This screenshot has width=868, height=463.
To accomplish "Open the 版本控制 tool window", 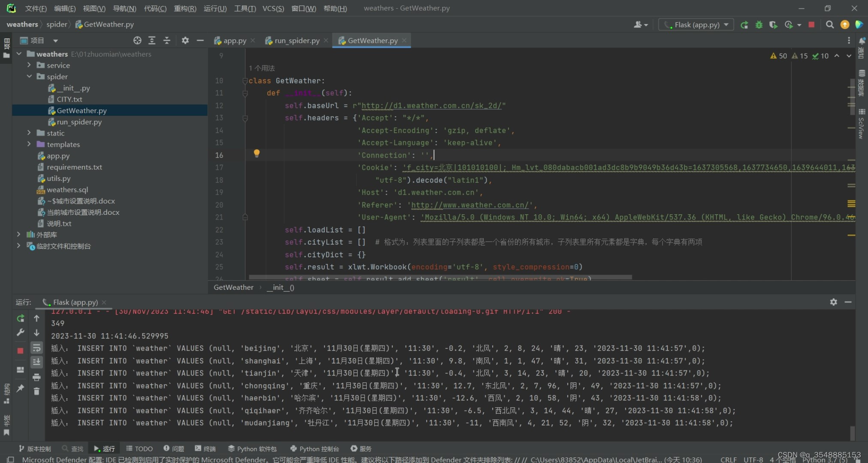I will [34, 448].
